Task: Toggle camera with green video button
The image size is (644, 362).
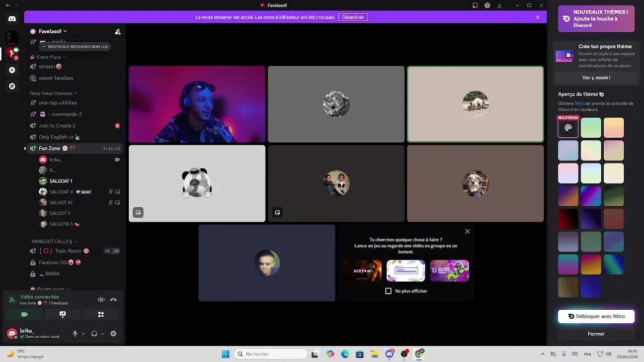Action: tap(24, 314)
